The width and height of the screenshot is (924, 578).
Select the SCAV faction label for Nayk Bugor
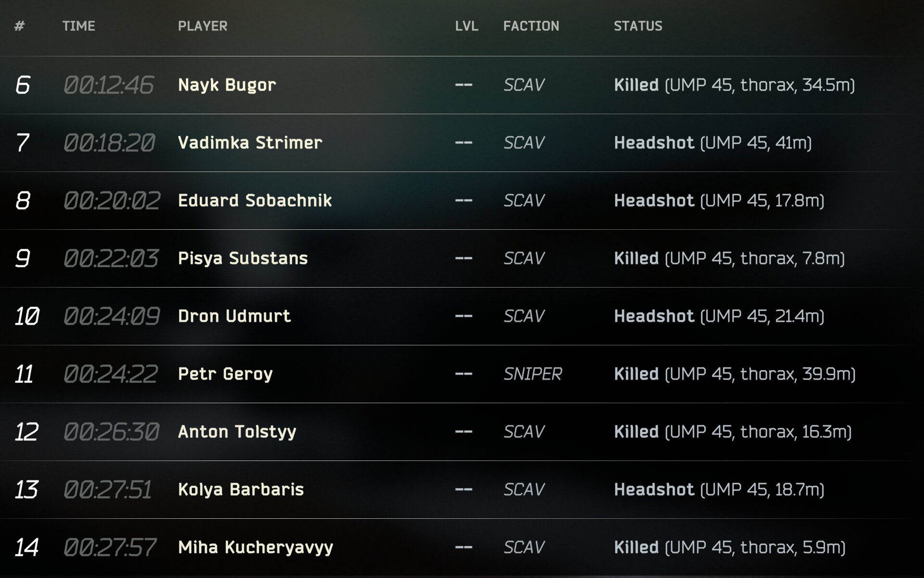524,85
